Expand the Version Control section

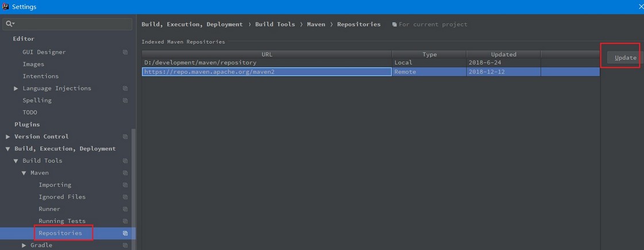(8, 137)
